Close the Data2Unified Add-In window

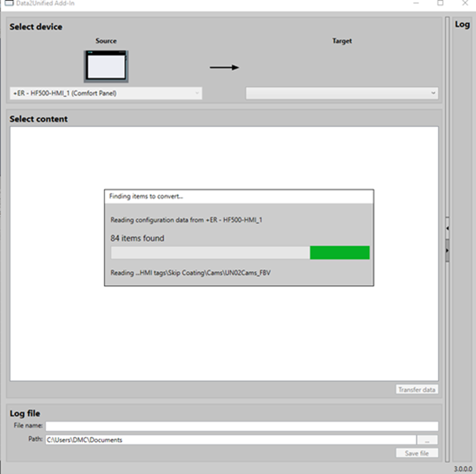[465, 3]
